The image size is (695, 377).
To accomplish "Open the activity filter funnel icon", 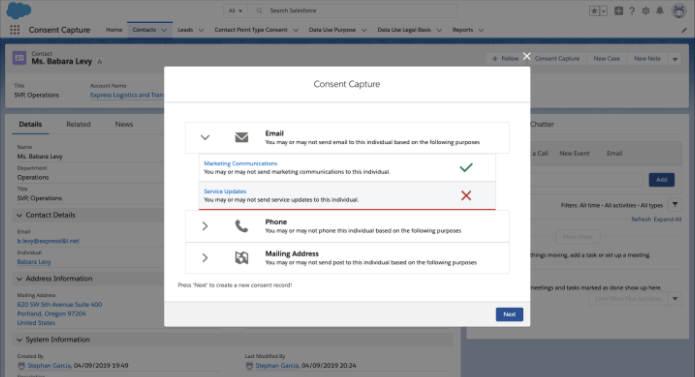I will tap(675, 205).
